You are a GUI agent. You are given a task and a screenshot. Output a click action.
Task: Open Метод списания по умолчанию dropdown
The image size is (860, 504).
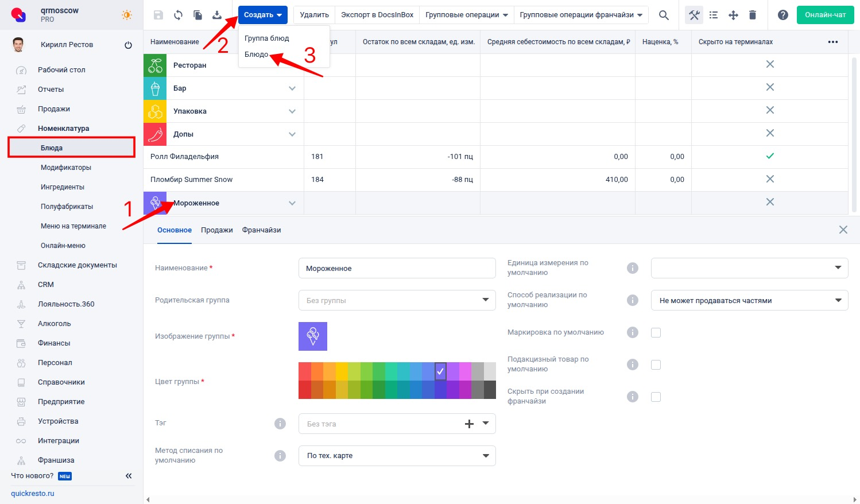397,456
